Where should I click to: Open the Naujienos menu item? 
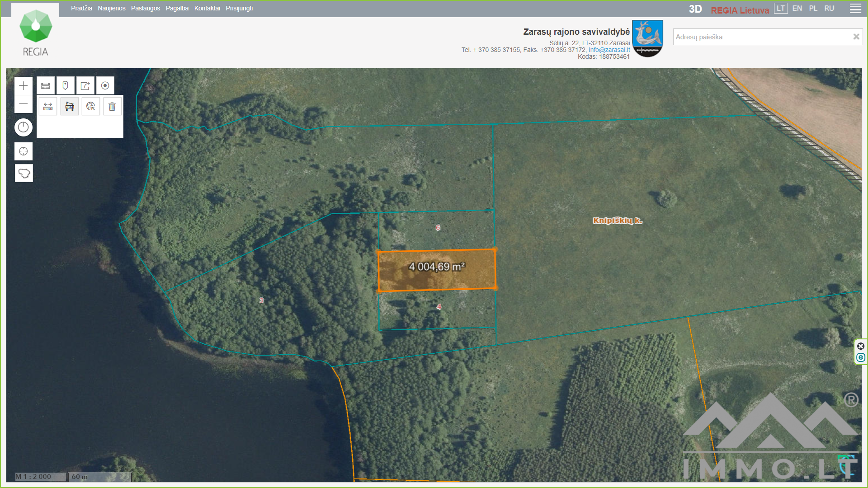112,8
